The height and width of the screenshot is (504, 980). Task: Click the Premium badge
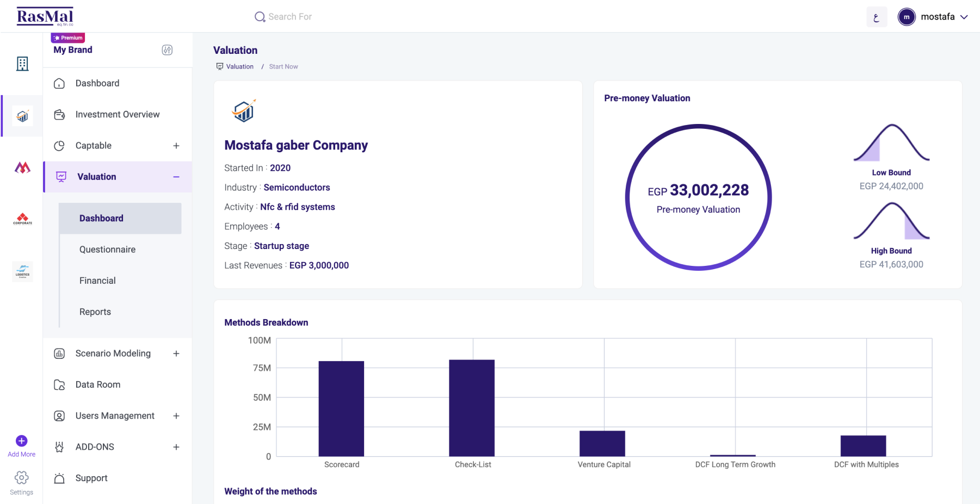click(68, 38)
